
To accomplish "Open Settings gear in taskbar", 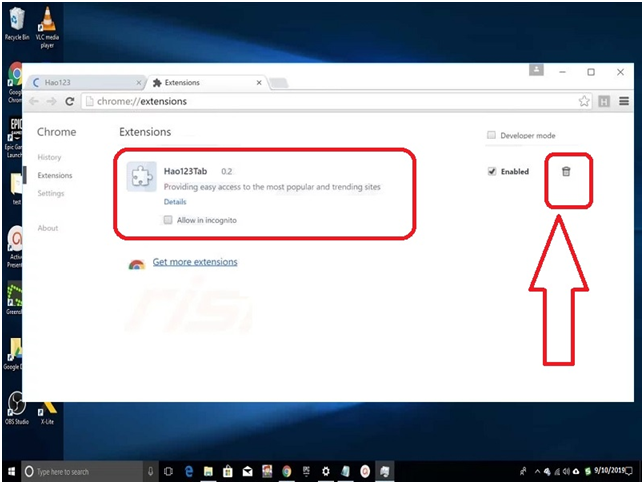I will 326,471.
